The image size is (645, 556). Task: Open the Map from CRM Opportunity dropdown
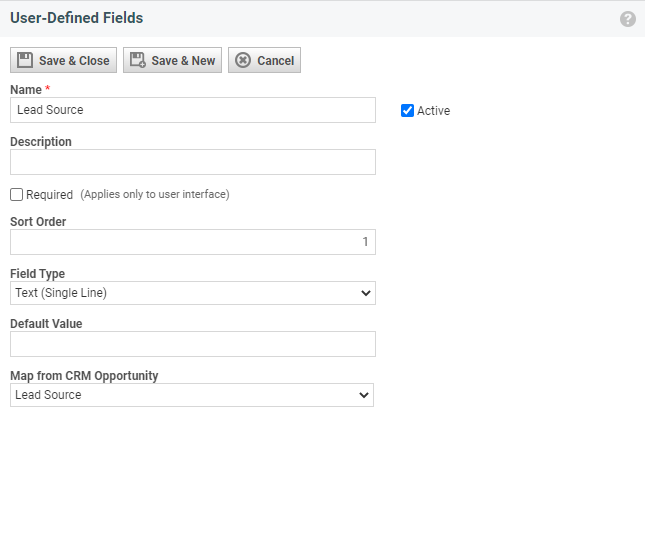pyautogui.click(x=190, y=395)
